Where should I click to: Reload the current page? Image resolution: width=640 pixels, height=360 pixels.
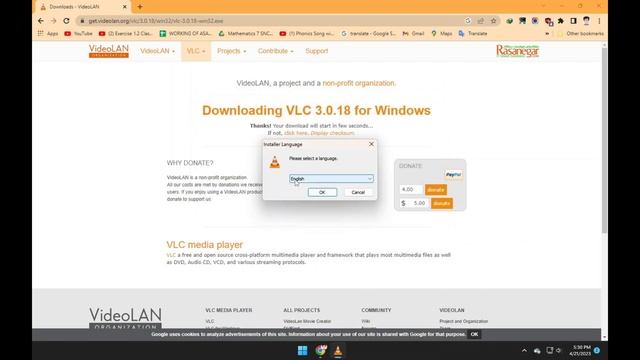pos(66,21)
